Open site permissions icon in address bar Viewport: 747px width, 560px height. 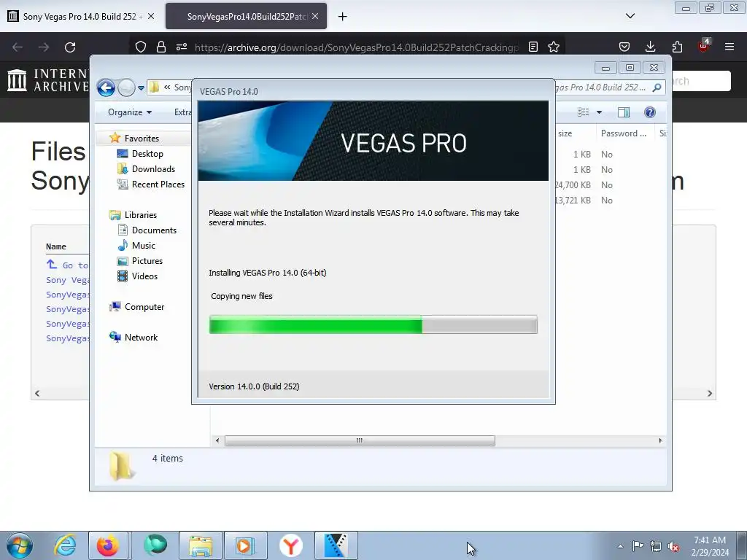[x=182, y=47]
